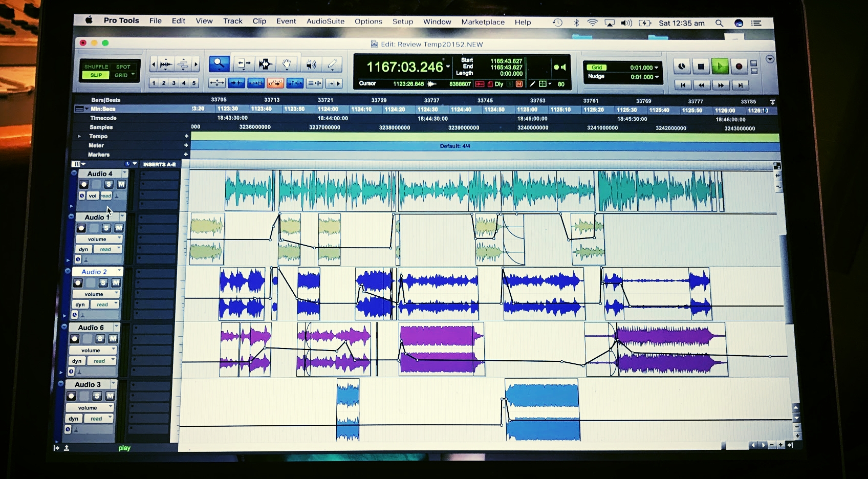
Task: Select the Zoomer magnifier tool
Action: [x=219, y=64]
